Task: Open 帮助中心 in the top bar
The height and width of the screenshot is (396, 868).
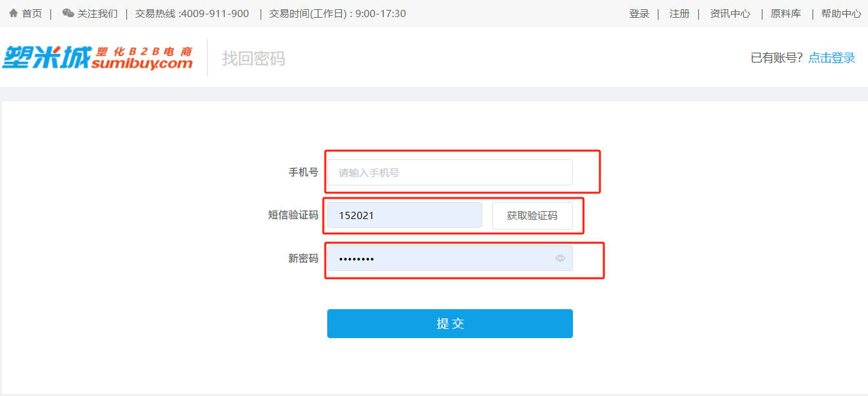Action: [x=841, y=14]
